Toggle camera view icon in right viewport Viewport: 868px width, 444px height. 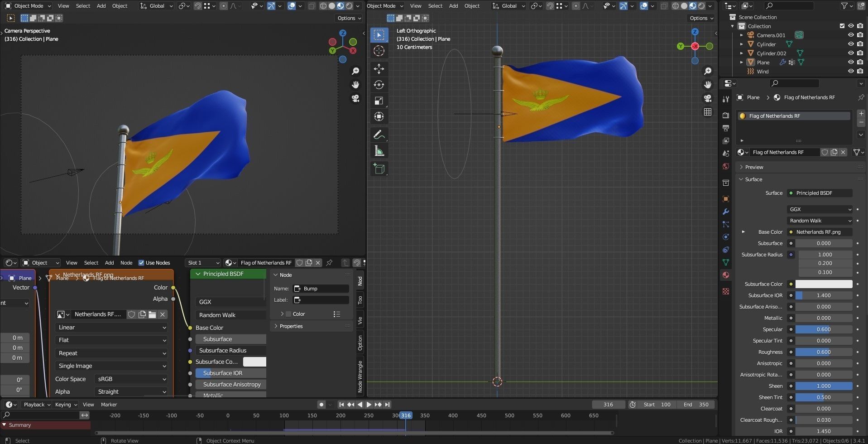click(x=708, y=98)
